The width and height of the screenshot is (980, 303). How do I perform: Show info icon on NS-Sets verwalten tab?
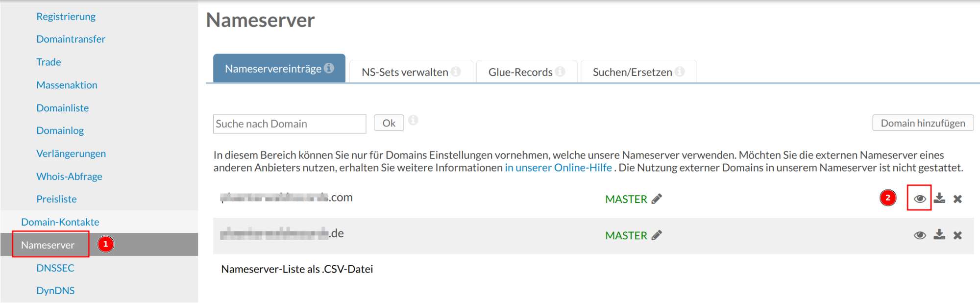[x=456, y=72]
